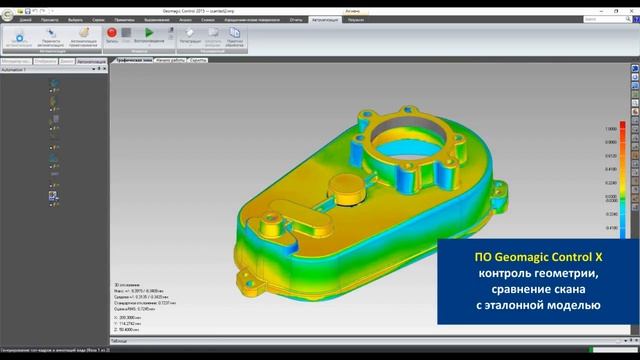Viewport: 640px width, 360px height.
Task: Click the Автоматизация проектирования ribbon icon
Action: [x=84, y=33]
